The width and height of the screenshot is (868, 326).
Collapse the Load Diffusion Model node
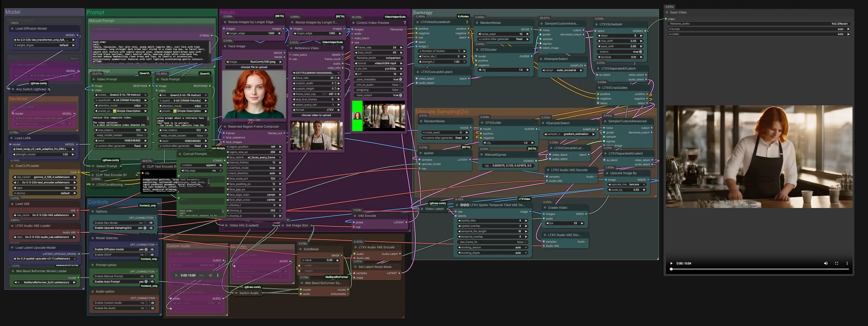(12, 28)
